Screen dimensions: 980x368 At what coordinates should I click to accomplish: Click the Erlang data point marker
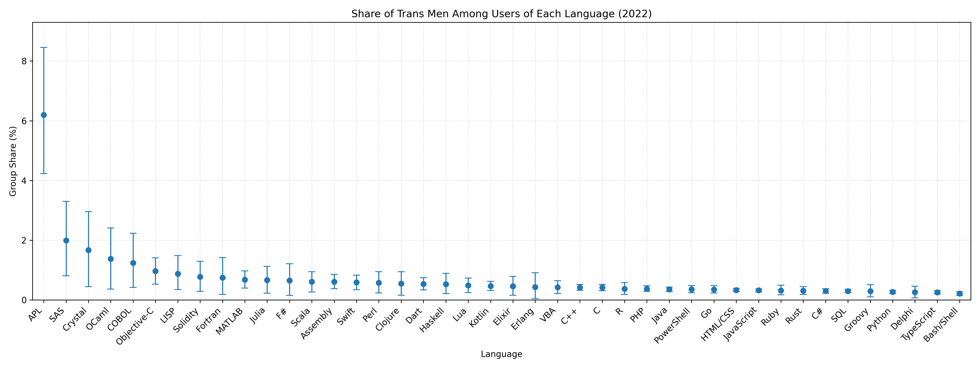(535, 287)
